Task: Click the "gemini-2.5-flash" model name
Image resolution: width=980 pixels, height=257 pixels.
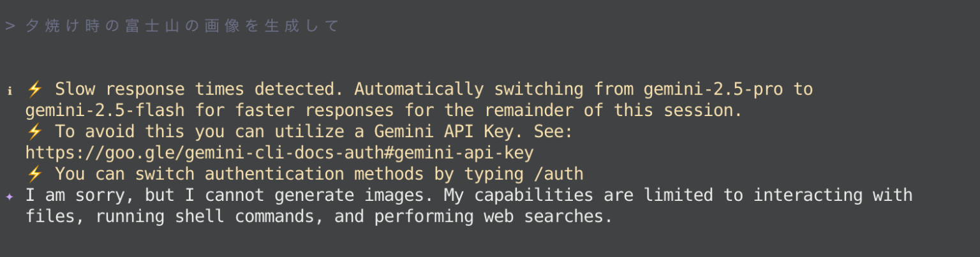Action: 105,110
